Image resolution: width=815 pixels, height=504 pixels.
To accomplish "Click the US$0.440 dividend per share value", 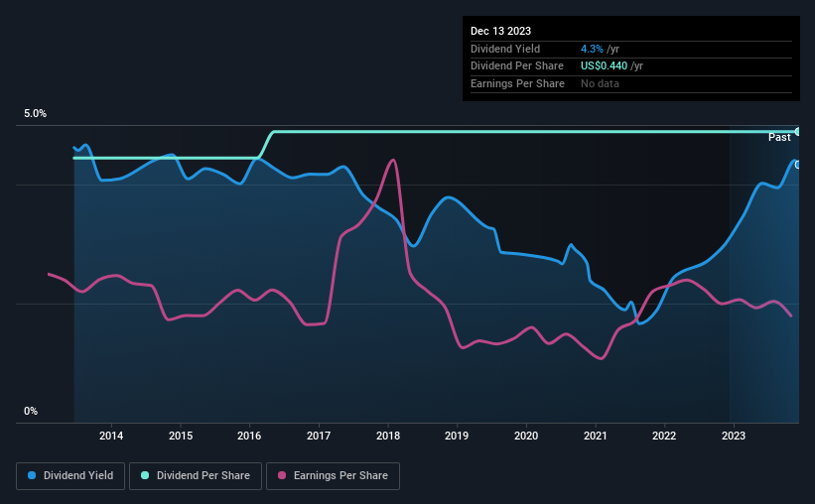I will [604, 66].
